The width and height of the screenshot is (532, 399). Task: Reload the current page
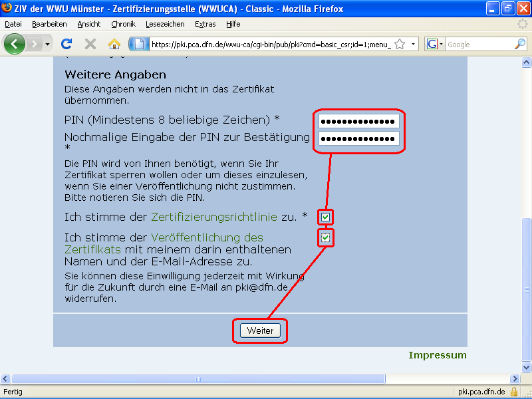[x=66, y=44]
